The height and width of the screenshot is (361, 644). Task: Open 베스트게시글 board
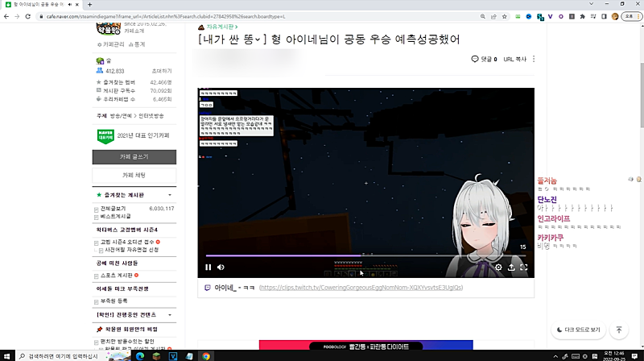pos(115,216)
